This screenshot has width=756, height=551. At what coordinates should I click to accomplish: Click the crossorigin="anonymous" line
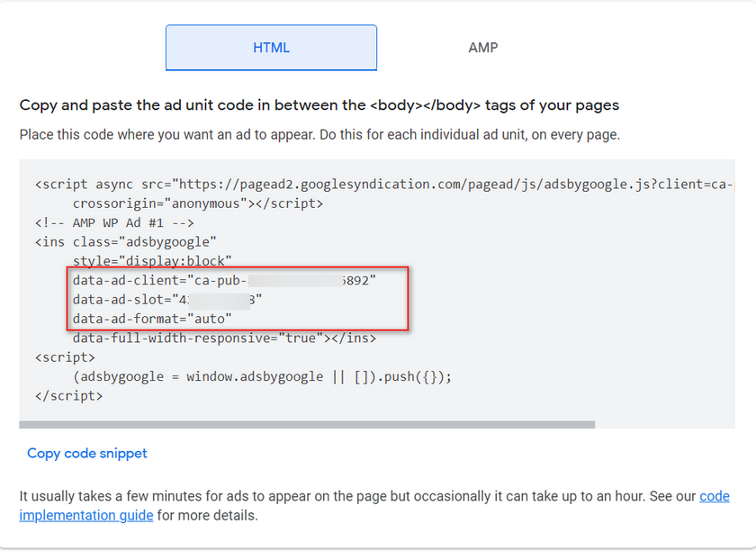(198, 203)
